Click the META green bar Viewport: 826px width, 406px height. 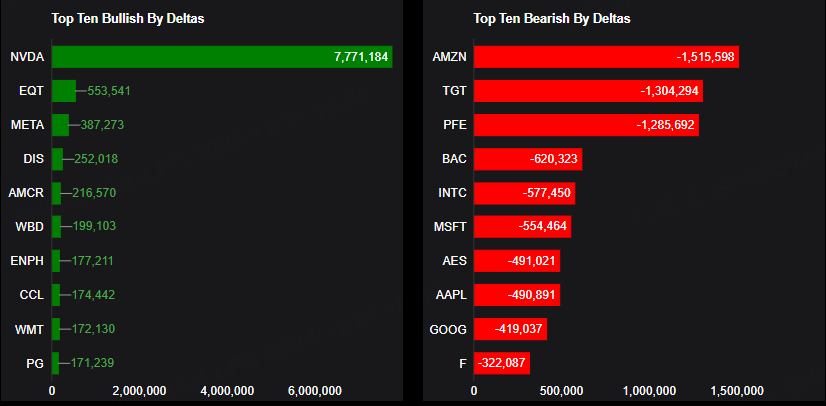coord(60,125)
